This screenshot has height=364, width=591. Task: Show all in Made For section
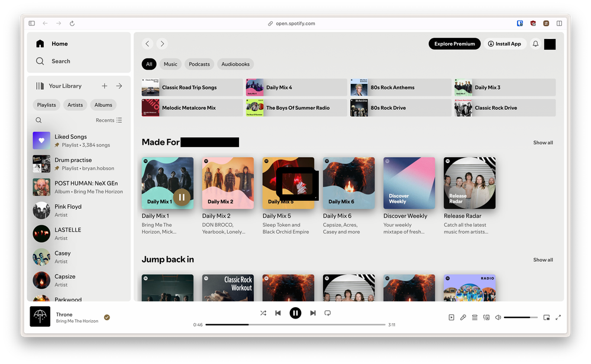click(542, 142)
